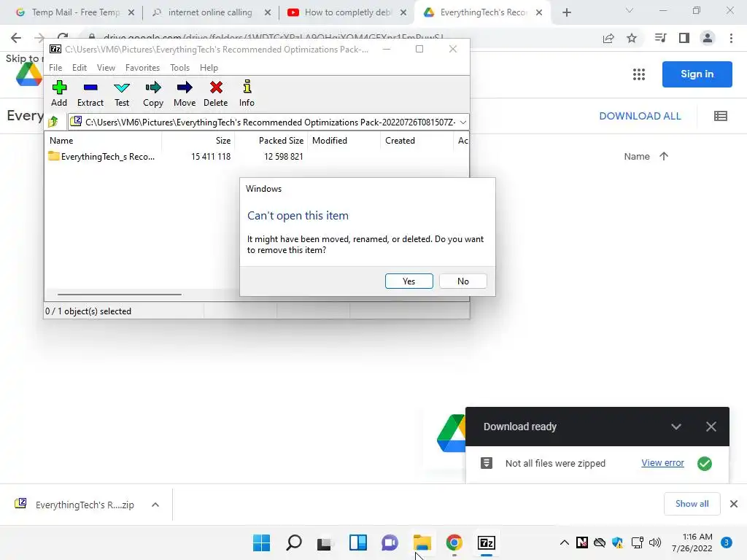
Task: Switch to Chrome from the taskbar
Action: click(454, 542)
